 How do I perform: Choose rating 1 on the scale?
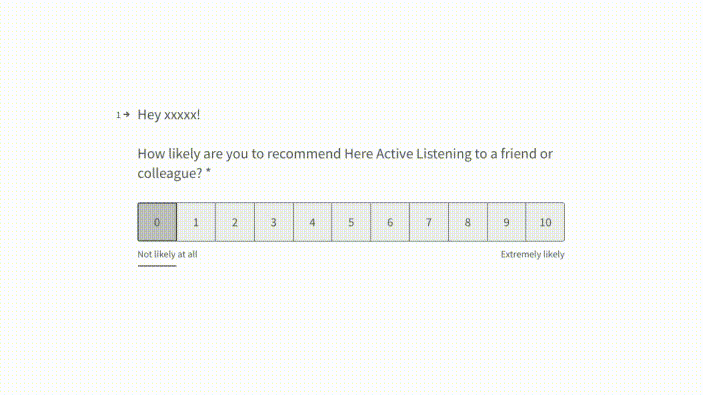pyautogui.click(x=196, y=222)
